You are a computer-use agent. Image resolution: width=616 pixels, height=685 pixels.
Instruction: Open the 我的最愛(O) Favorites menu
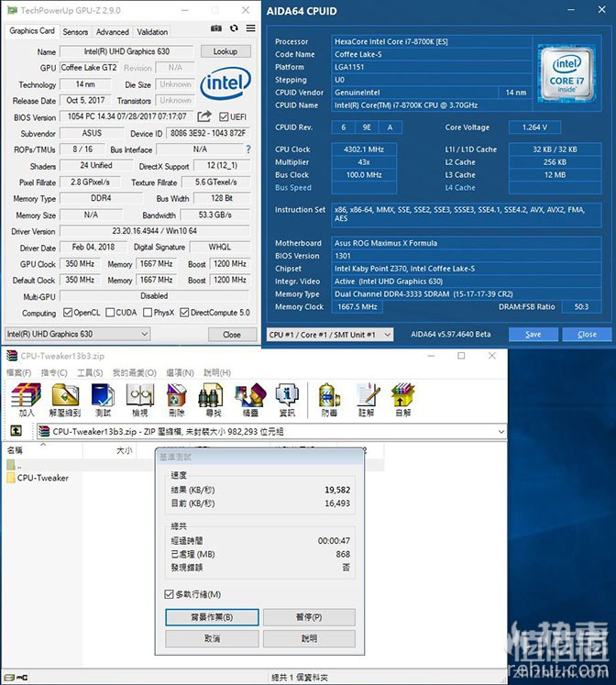pyautogui.click(x=135, y=372)
